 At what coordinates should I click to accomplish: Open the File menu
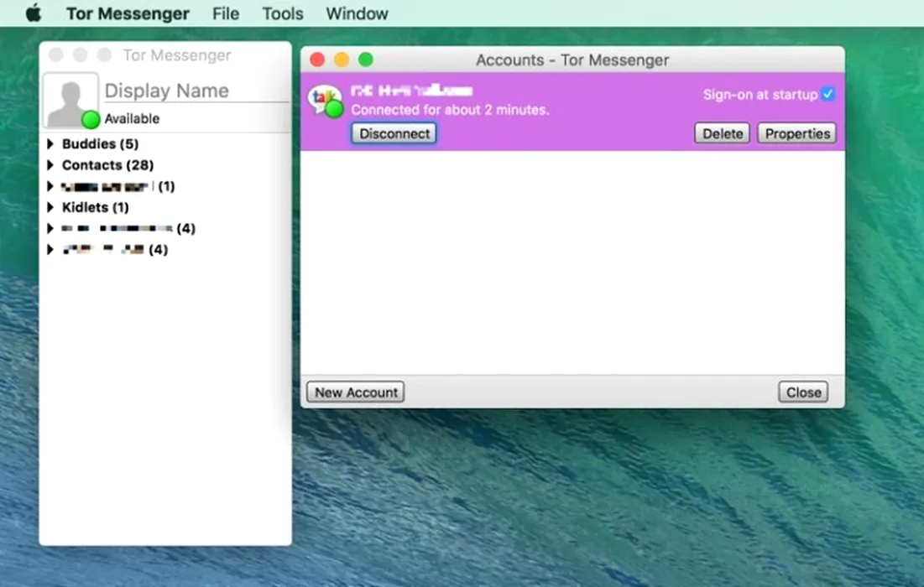226,13
